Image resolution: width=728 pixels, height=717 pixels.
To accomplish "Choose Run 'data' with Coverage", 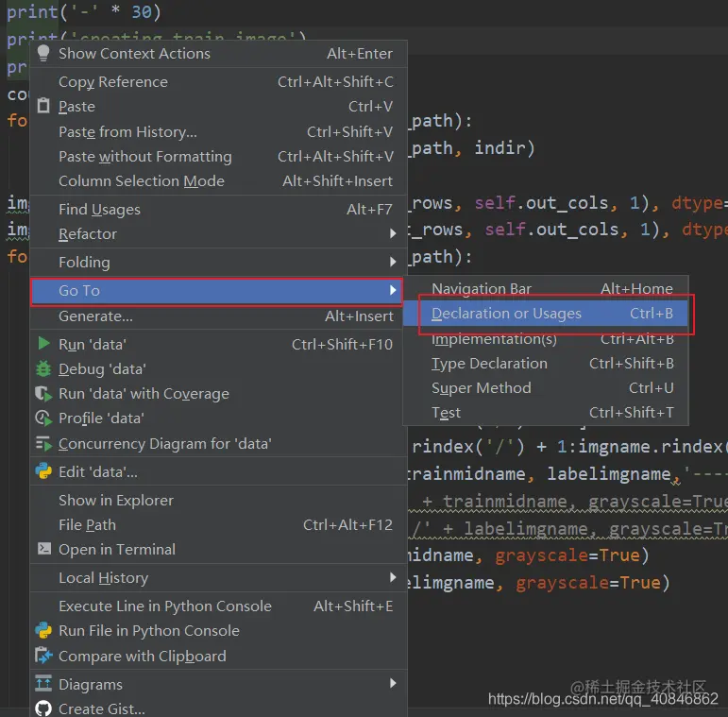I will [219, 394].
